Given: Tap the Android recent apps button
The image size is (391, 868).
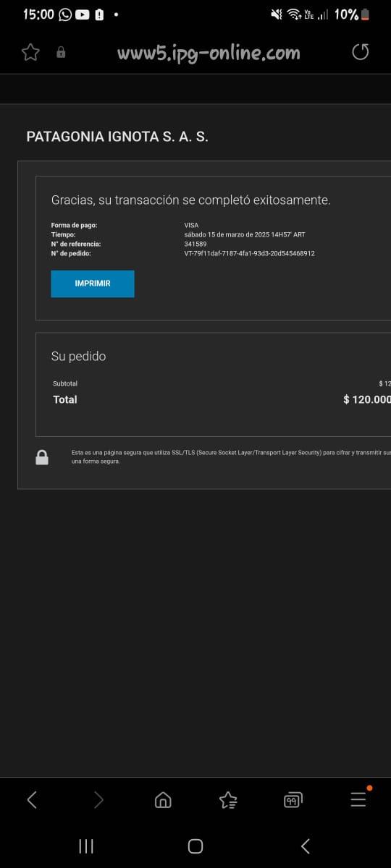Looking at the screenshot, I should coord(85,846).
